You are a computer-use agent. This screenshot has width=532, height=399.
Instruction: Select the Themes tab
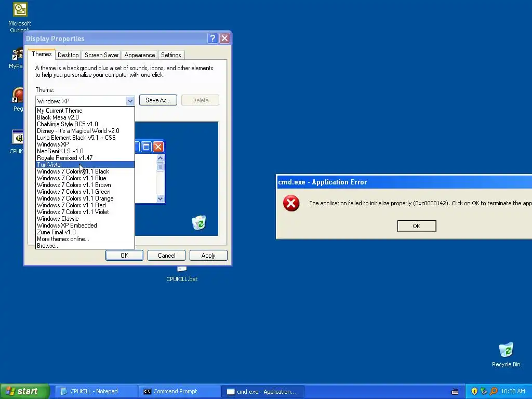pos(42,54)
